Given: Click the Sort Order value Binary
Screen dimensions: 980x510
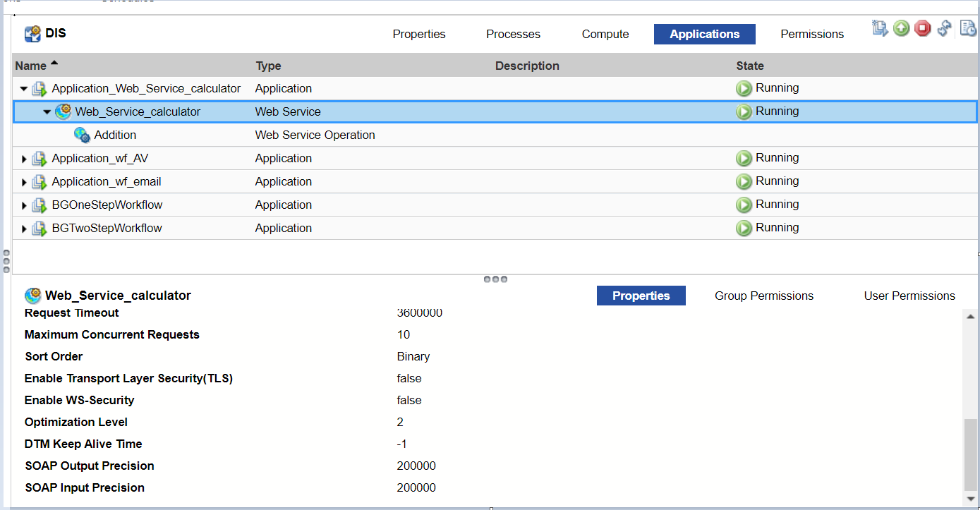Looking at the screenshot, I should tap(413, 356).
